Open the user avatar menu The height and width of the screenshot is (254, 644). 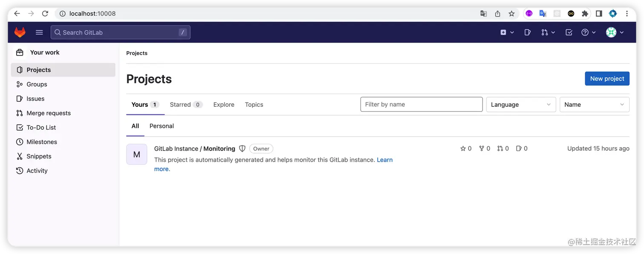tap(615, 32)
